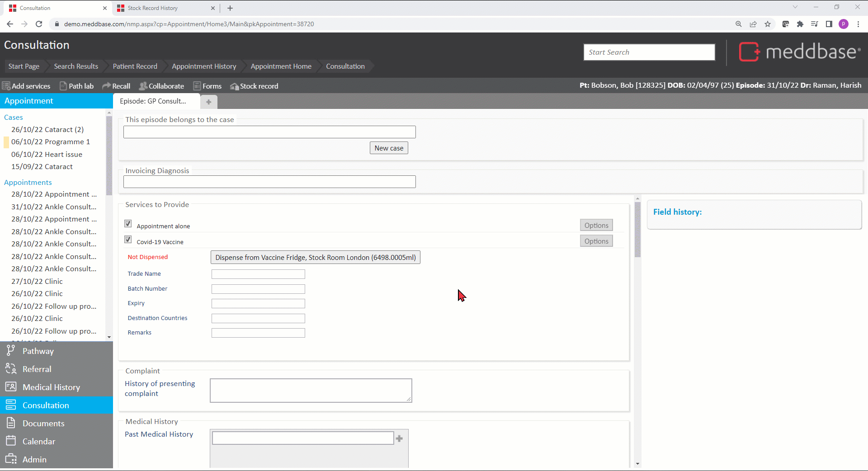The width and height of the screenshot is (868, 471).
Task: Click the Add services toolbar icon
Action: (x=6, y=86)
